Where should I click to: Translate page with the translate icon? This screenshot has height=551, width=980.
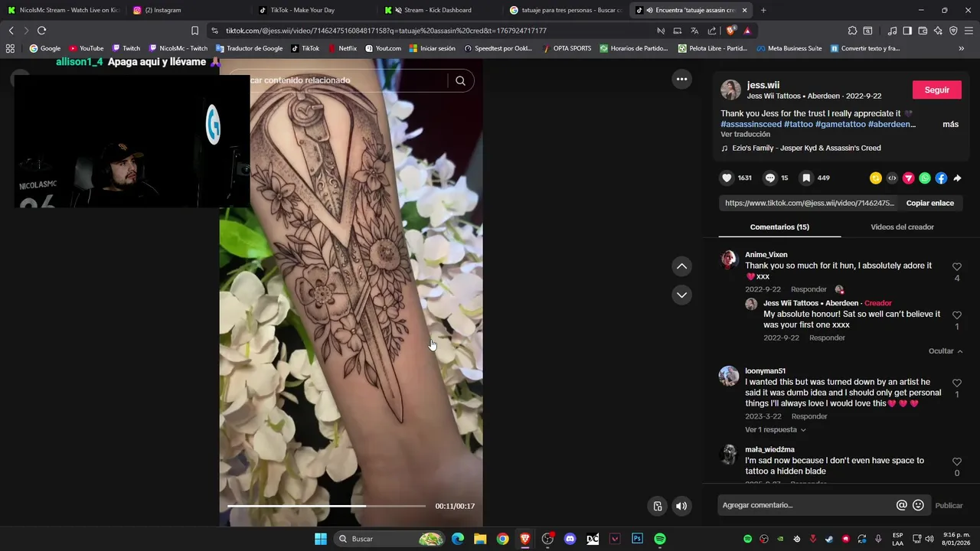(x=694, y=31)
